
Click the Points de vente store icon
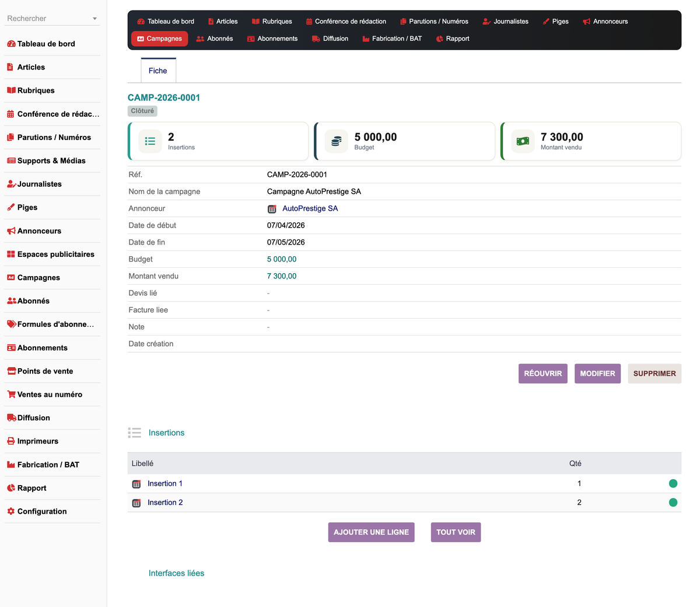(11, 371)
